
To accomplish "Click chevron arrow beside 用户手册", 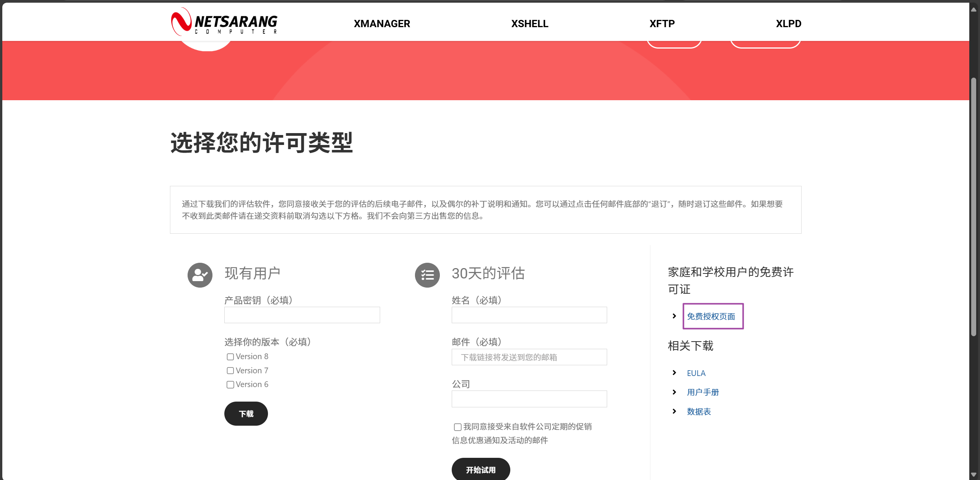I will pyautogui.click(x=674, y=392).
